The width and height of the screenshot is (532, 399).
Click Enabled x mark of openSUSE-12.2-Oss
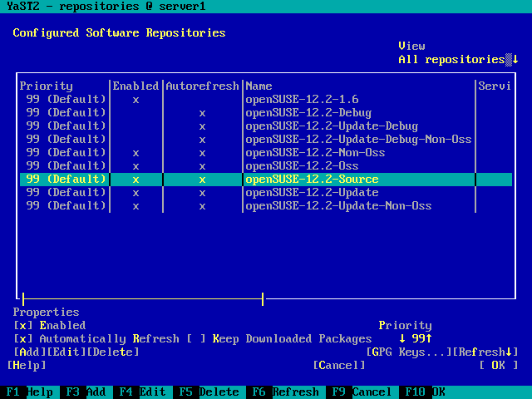135,166
